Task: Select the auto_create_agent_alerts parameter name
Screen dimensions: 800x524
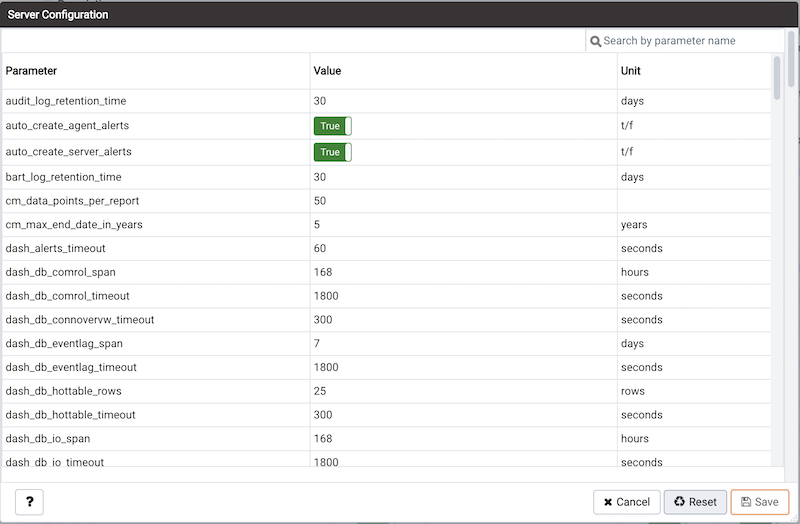Action: tap(67, 126)
